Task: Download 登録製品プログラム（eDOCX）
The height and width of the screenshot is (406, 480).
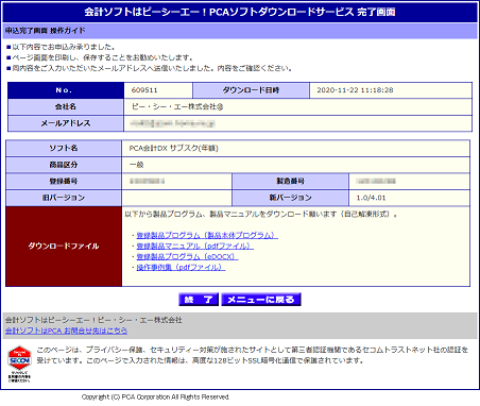Action: click(x=187, y=257)
